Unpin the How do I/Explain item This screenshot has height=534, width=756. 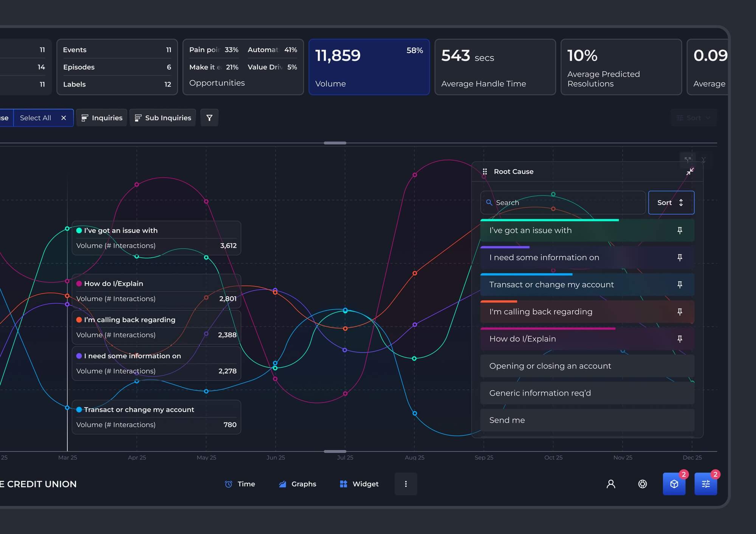[x=680, y=339]
